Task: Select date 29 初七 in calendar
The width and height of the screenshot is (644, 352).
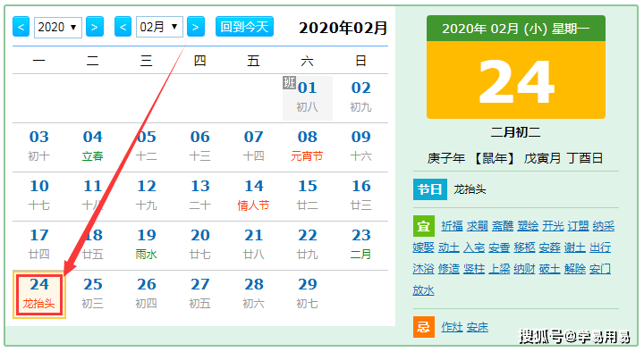Action: click(x=307, y=294)
